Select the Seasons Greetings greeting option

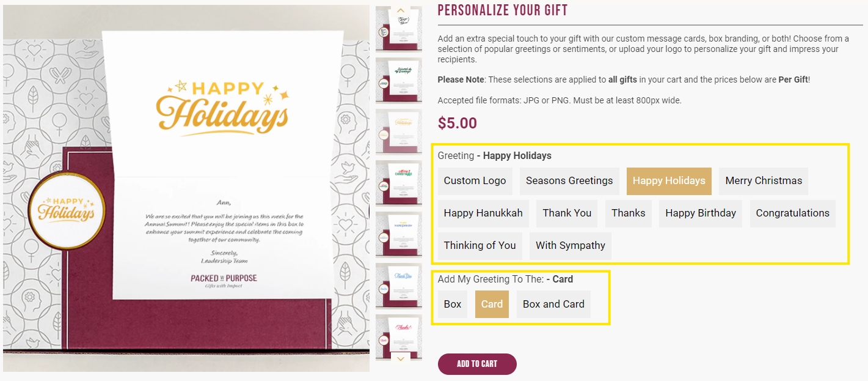569,181
